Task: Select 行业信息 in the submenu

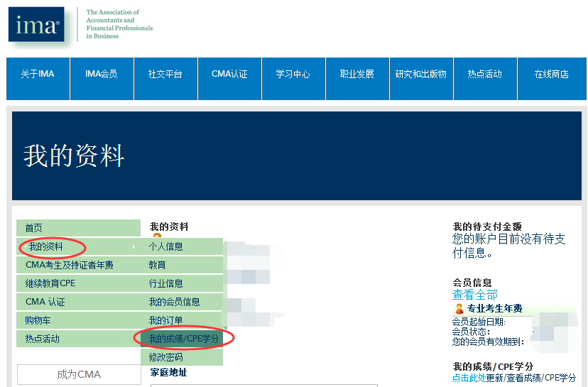Action: click(182, 283)
